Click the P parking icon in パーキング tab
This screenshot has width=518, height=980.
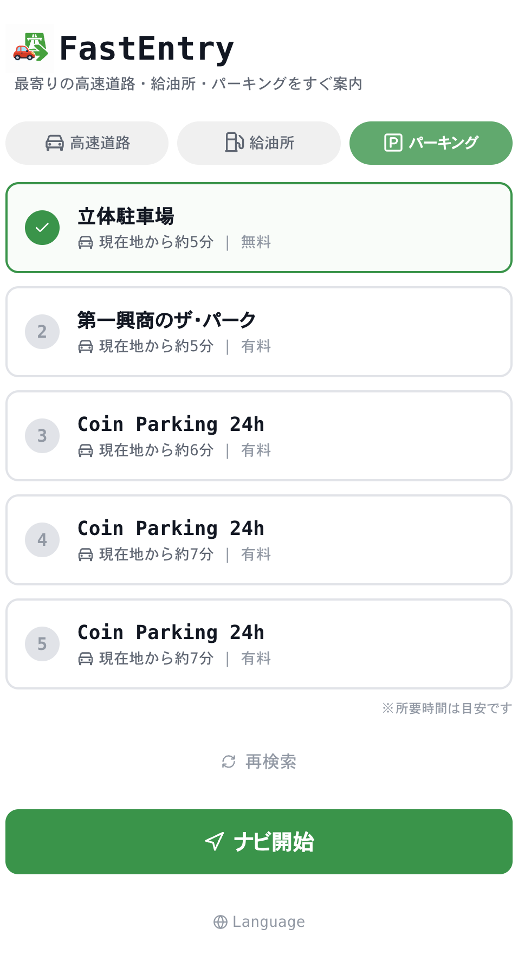click(393, 143)
